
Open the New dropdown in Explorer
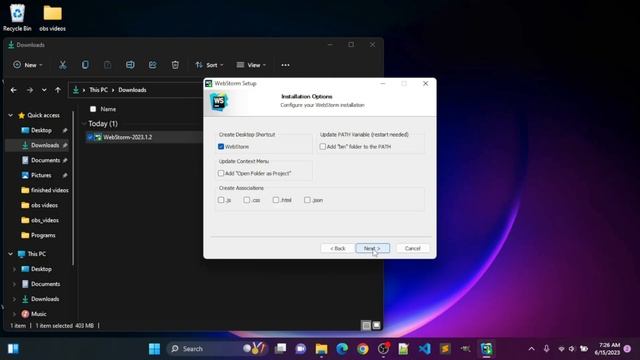28,65
